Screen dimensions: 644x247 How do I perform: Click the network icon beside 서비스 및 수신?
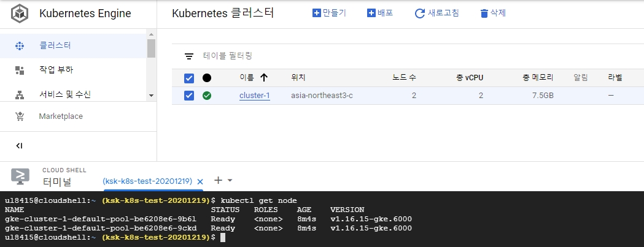(19, 95)
